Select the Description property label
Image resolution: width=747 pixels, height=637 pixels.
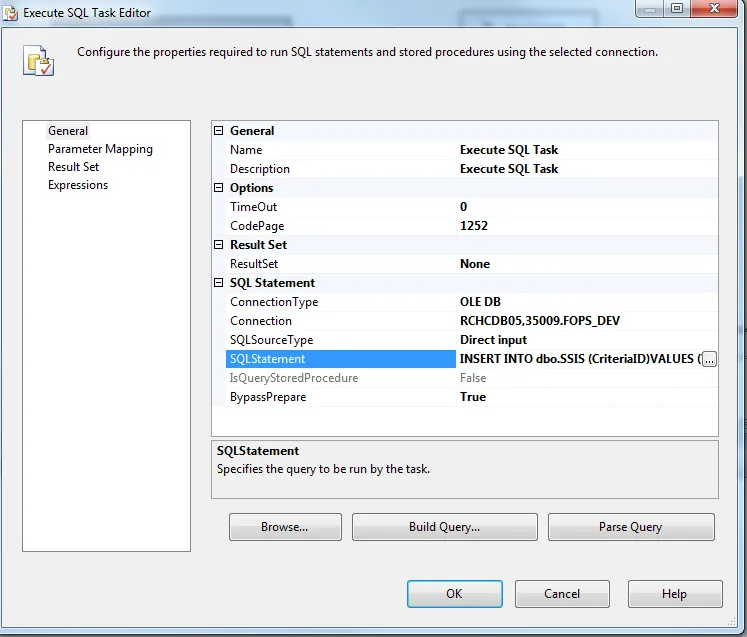[260, 169]
